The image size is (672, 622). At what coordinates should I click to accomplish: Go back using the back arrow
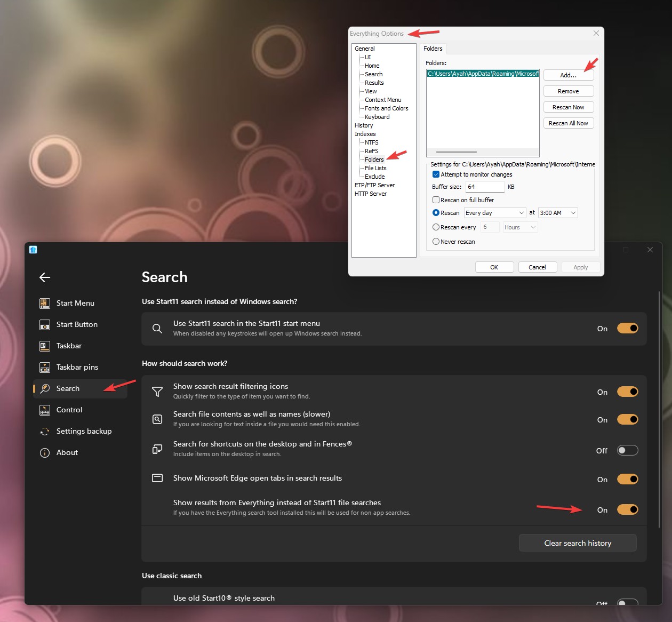tap(45, 277)
